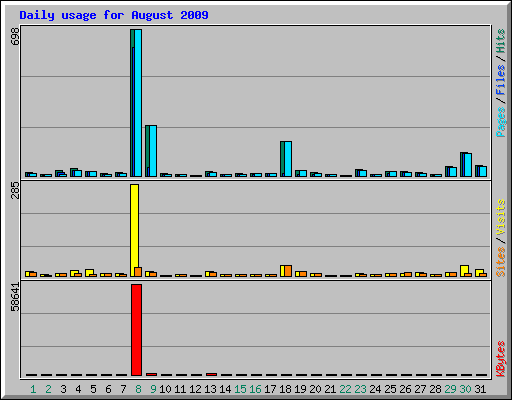512x400 pixels.
Task: Click the 'Daily usage for August 2009' title
Action: pyautogui.click(x=114, y=15)
